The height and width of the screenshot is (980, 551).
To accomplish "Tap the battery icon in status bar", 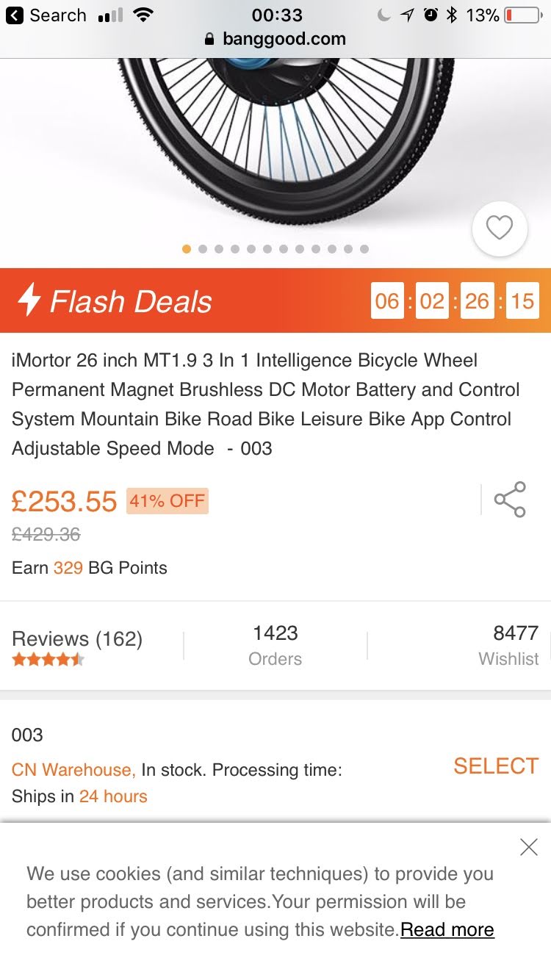I will click(x=522, y=15).
